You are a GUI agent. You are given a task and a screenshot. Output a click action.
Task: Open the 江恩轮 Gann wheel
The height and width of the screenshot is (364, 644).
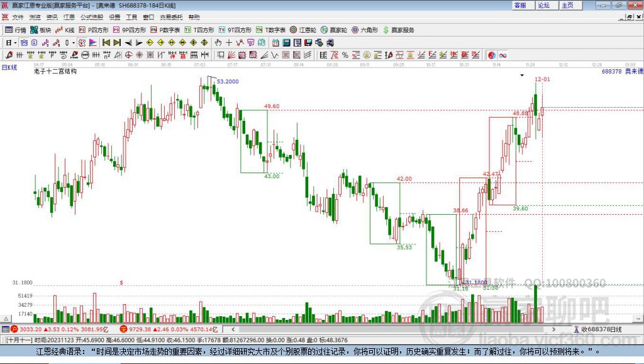pyautogui.click(x=303, y=30)
